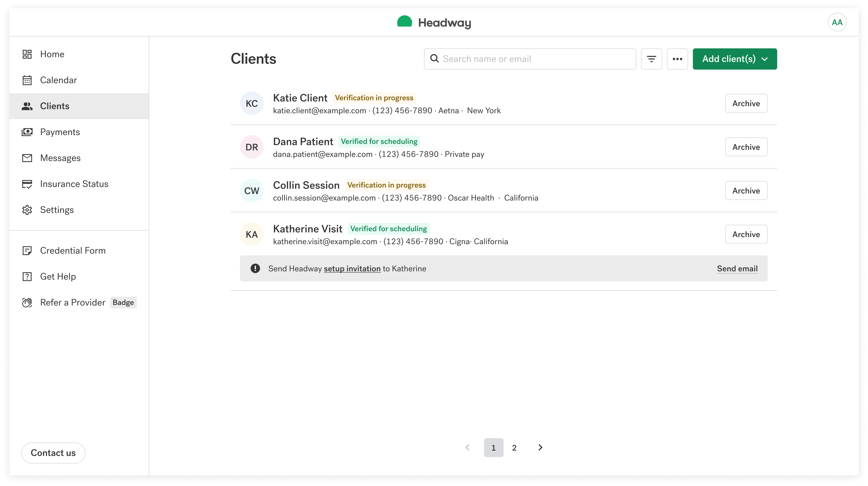Go to next page with the chevron arrow
Image resolution: width=868 pixels, height=486 pixels.
pyautogui.click(x=540, y=447)
